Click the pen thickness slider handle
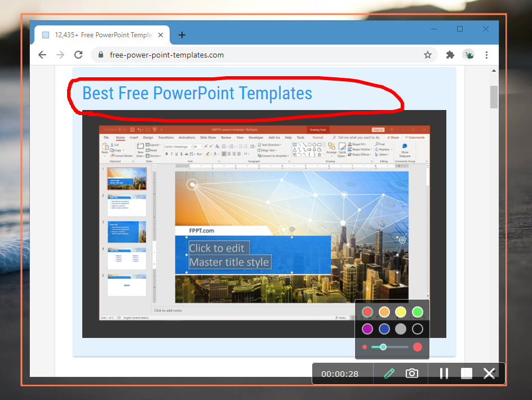The image size is (532, 400). pyautogui.click(x=383, y=347)
